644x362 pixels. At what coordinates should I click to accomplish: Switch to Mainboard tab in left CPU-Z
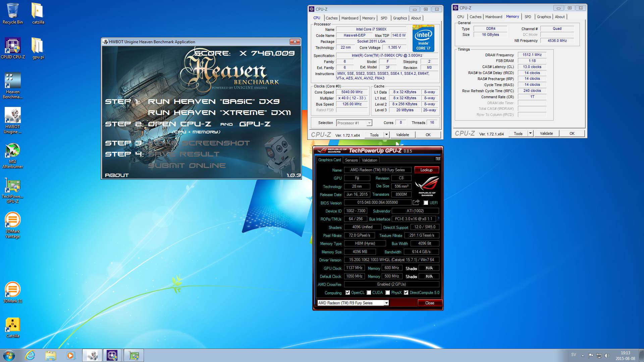(x=350, y=18)
